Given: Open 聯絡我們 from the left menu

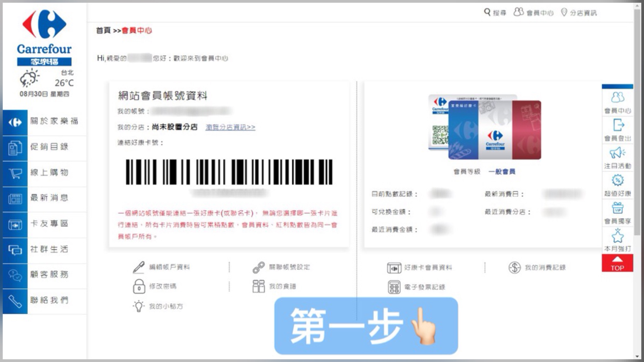Looking at the screenshot, I should click(x=49, y=300).
